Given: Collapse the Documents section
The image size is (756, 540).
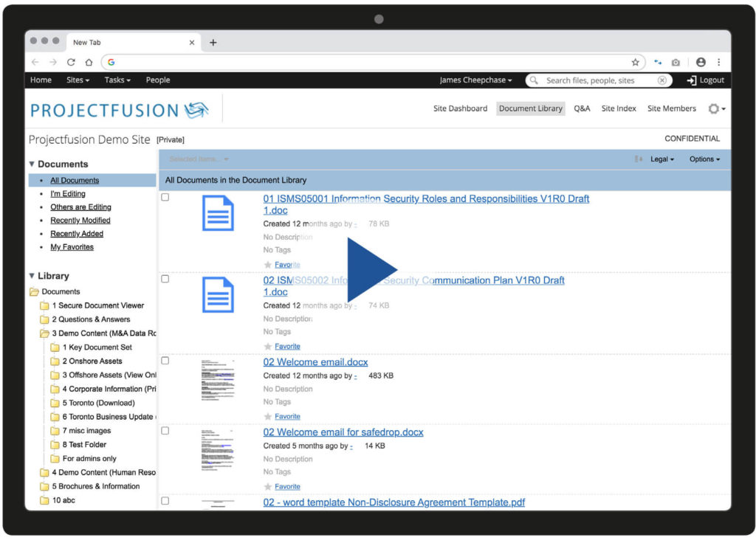Looking at the screenshot, I should point(32,164).
